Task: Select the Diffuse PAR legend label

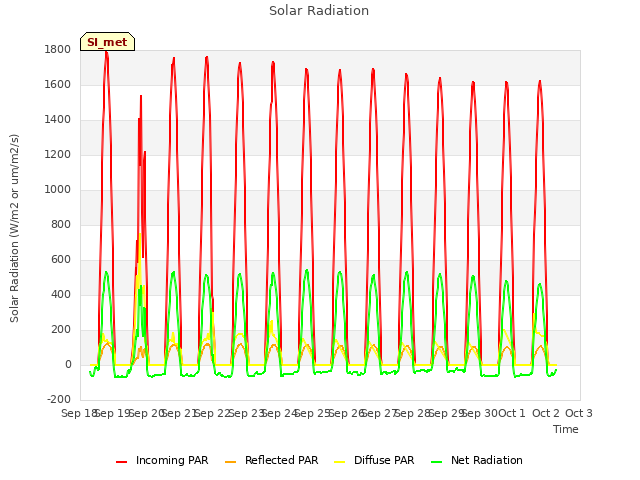Action: tap(384, 460)
